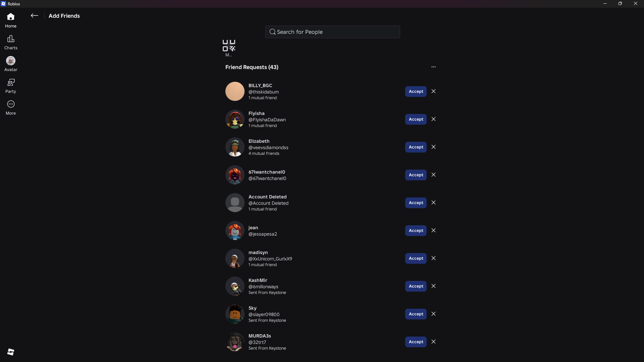The height and width of the screenshot is (362, 644).
Task: Accept BILLY_BGC's friend request
Action: [416, 92]
